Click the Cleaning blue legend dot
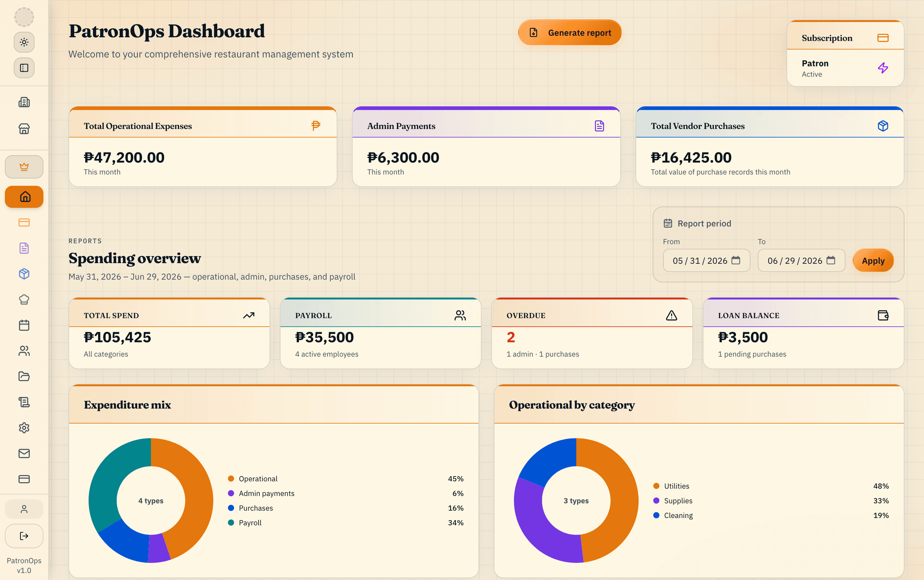924x580 pixels. pyautogui.click(x=656, y=516)
